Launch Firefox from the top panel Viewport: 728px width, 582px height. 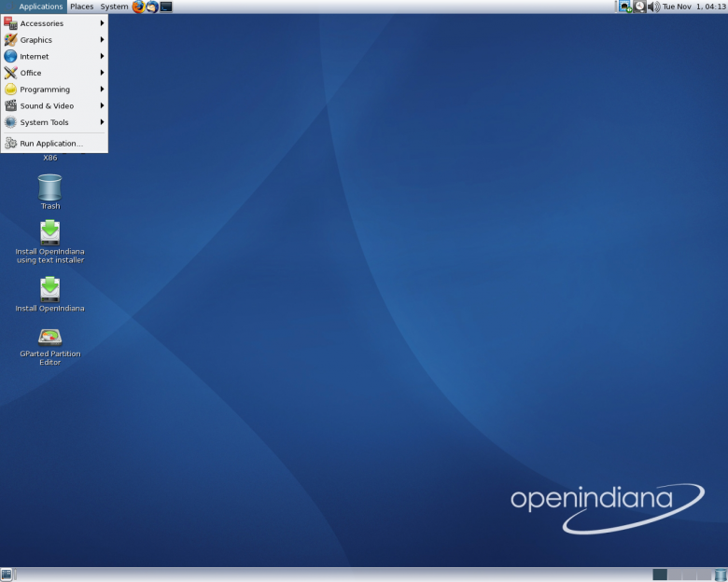[x=138, y=7]
